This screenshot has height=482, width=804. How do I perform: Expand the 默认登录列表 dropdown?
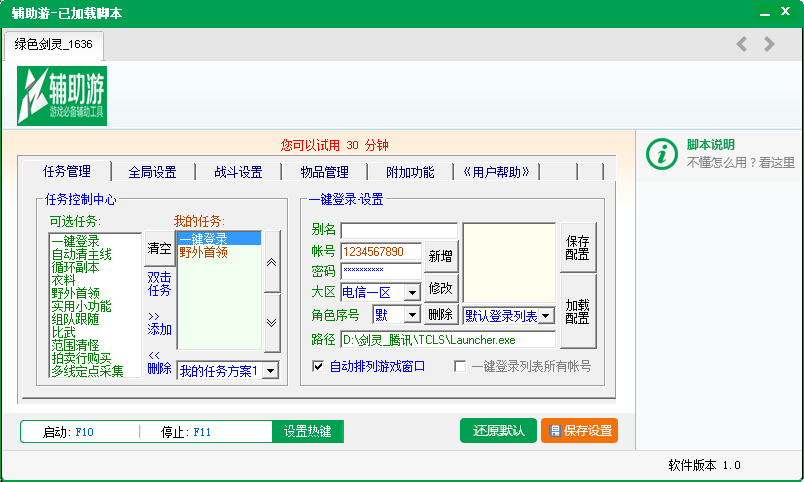click(546, 316)
